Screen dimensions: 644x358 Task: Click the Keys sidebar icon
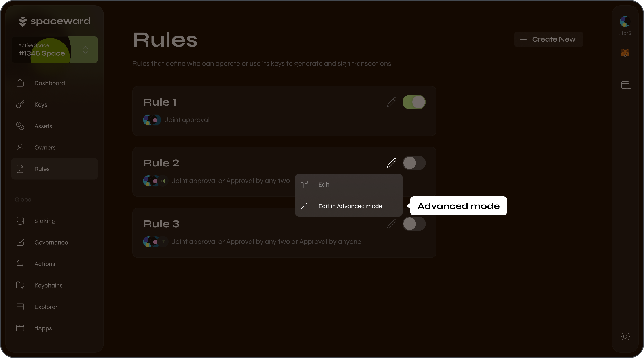[x=20, y=104]
